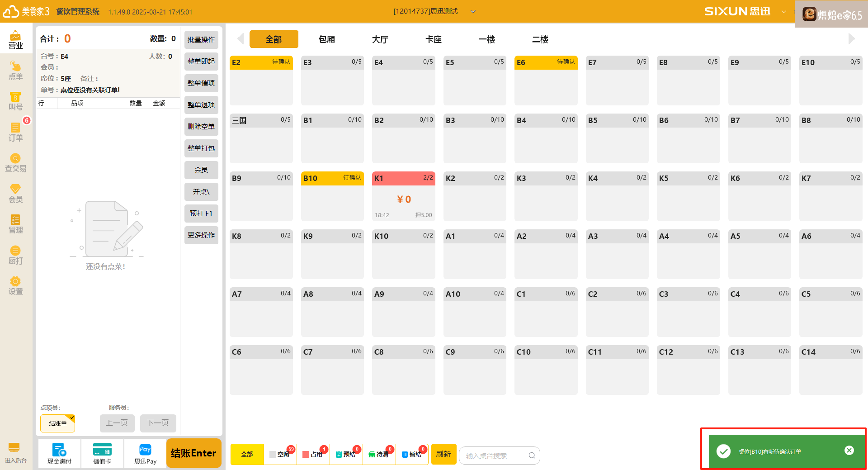Switch to the 一楼 area tab
This screenshot has height=470, width=868.
487,39
